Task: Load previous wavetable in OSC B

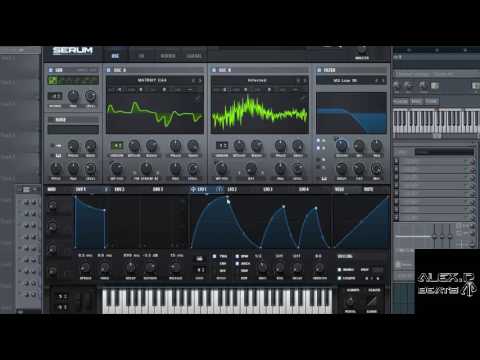Action: [x=298, y=80]
